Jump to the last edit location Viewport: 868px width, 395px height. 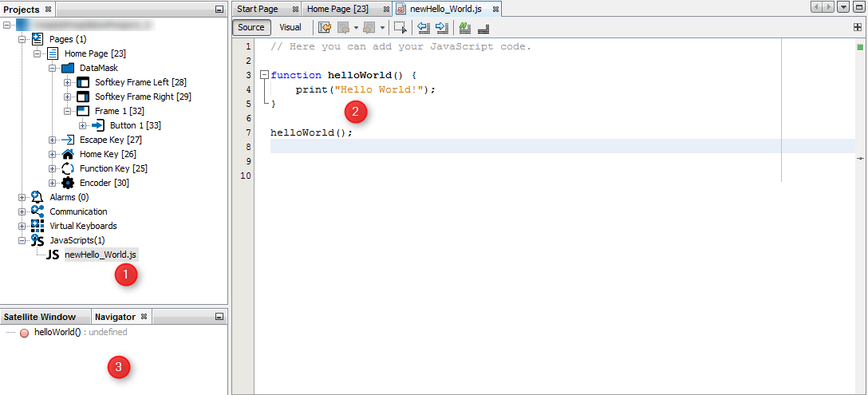coord(325,27)
